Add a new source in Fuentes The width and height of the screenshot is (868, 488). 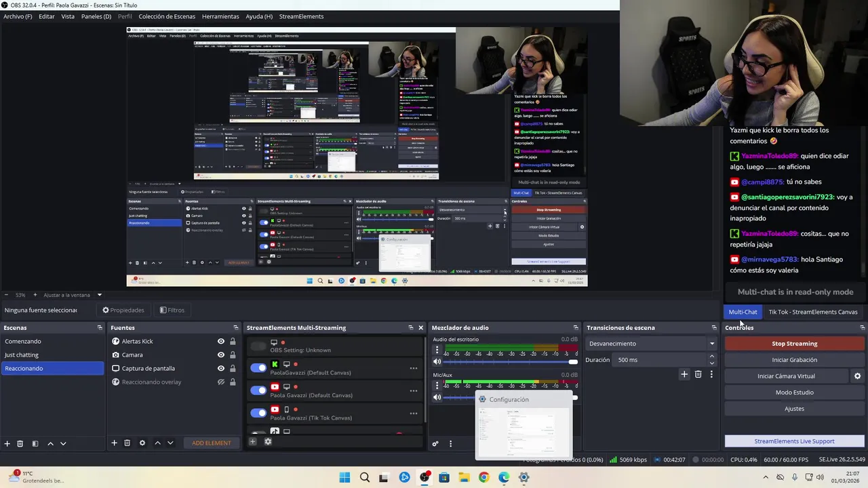(114, 443)
